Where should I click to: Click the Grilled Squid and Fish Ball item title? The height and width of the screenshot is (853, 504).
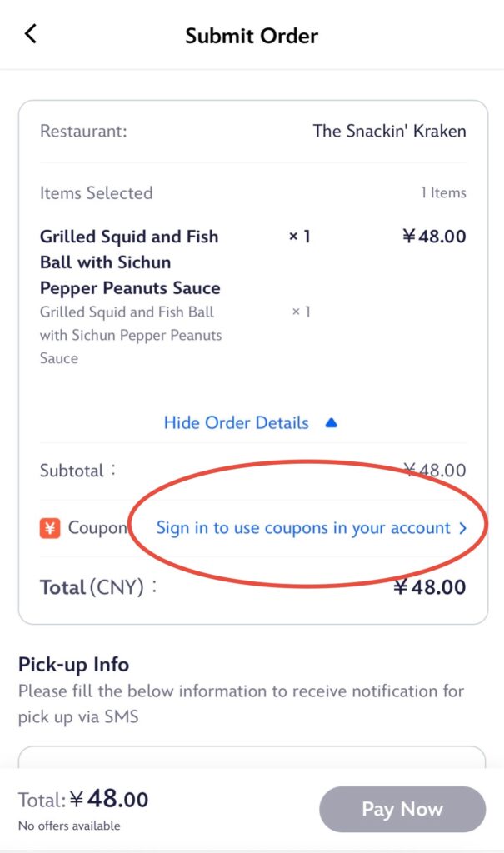click(130, 262)
